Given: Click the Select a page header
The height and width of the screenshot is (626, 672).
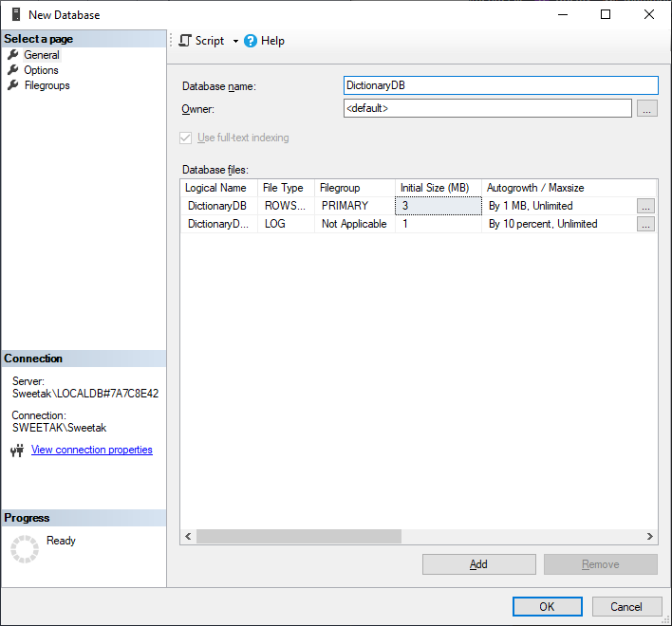Looking at the screenshot, I should click(84, 39).
